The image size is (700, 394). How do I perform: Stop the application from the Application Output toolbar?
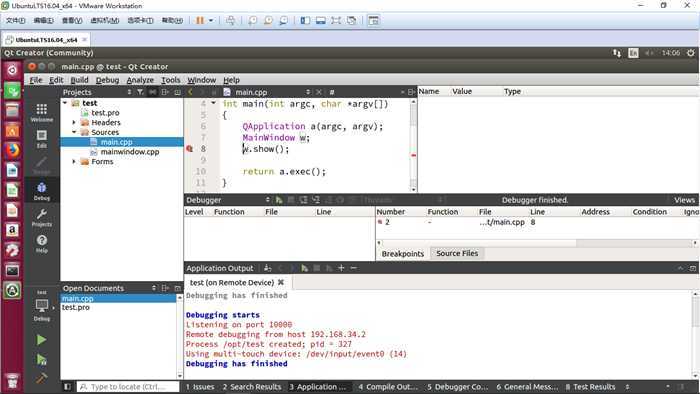[x=317, y=268]
